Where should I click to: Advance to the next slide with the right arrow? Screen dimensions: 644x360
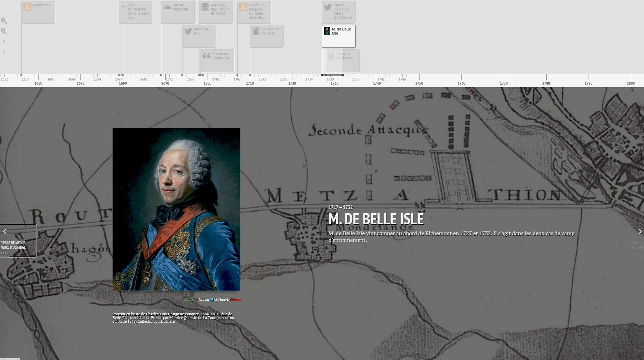point(640,231)
